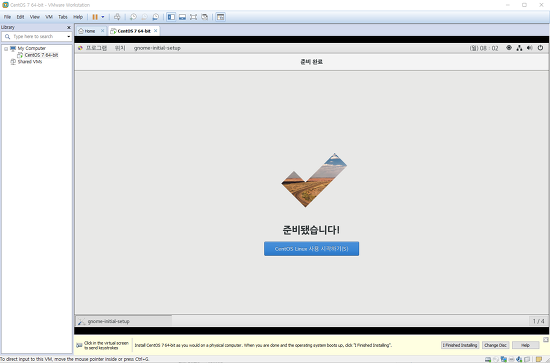Click the volume speaker icon in GNOME bar
This screenshot has width=550, height=363.
530,48
